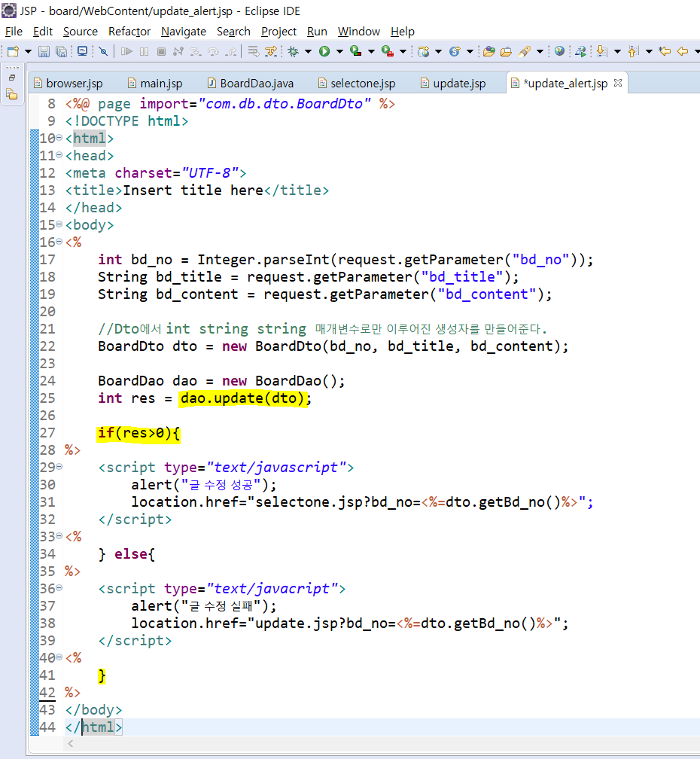Collapse the body fold on line 15
The height and width of the screenshot is (759, 700).
click(59, 224)
